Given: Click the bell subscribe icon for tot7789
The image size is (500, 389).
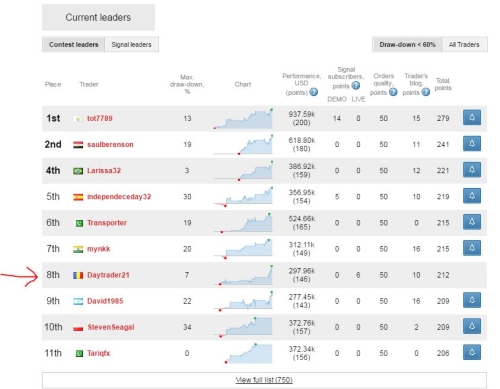Looking at the screenshot, I should coord(472,118).
